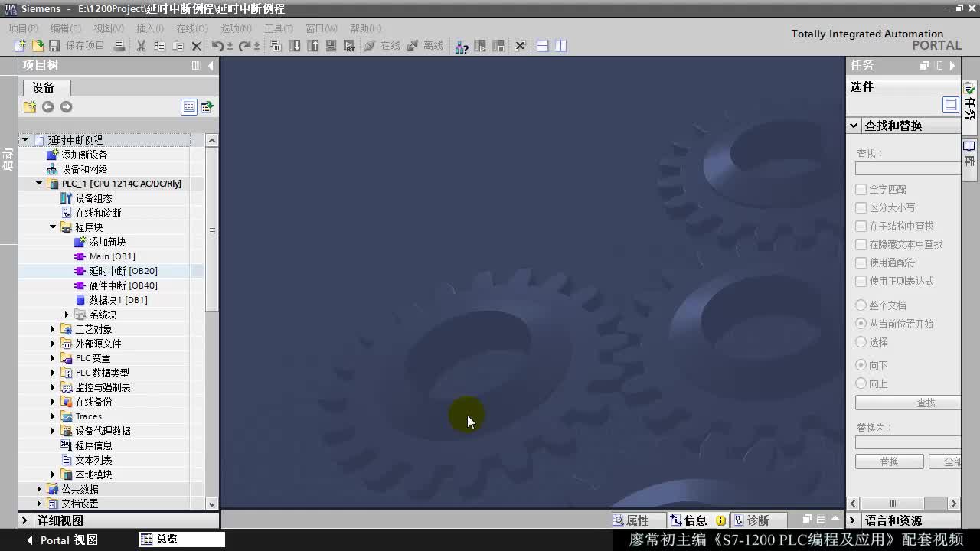Enable 区分大小写 checkbox
The image size is (980, 551).
[861, 207]
